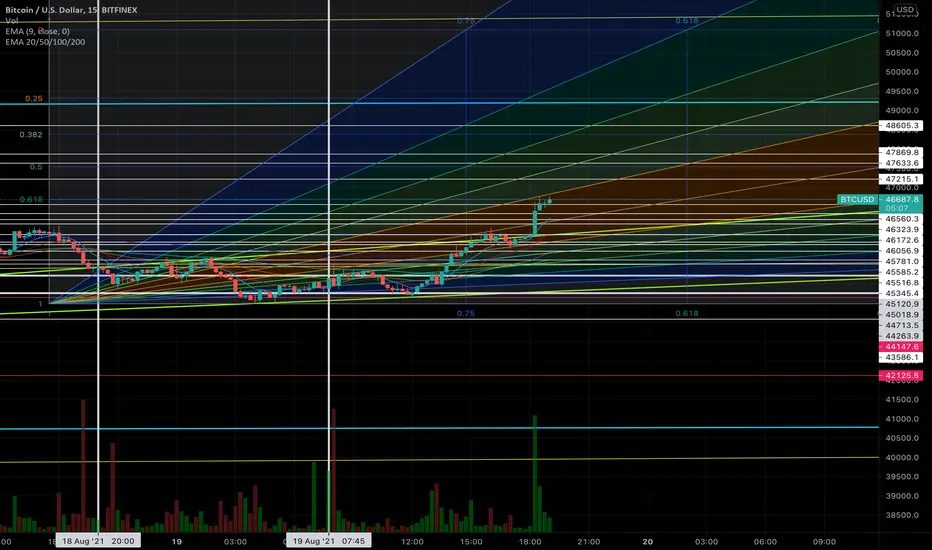
Task: Click the 43586.1 price label
Action: (901, 357)
